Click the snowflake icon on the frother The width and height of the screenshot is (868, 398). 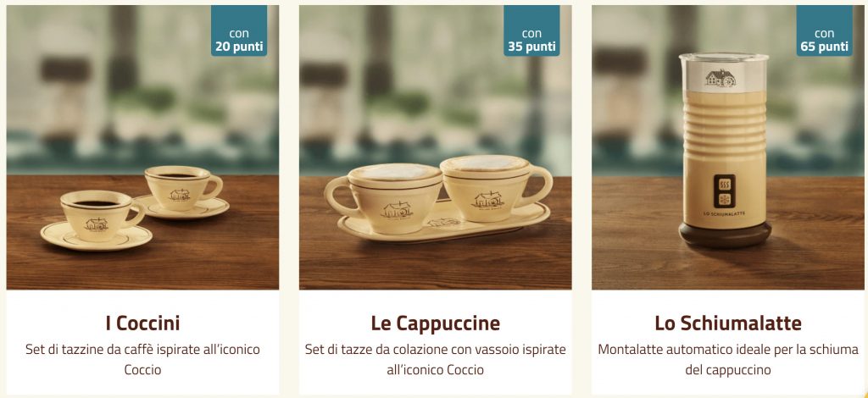pyautogui.click(x=724, y=199)
